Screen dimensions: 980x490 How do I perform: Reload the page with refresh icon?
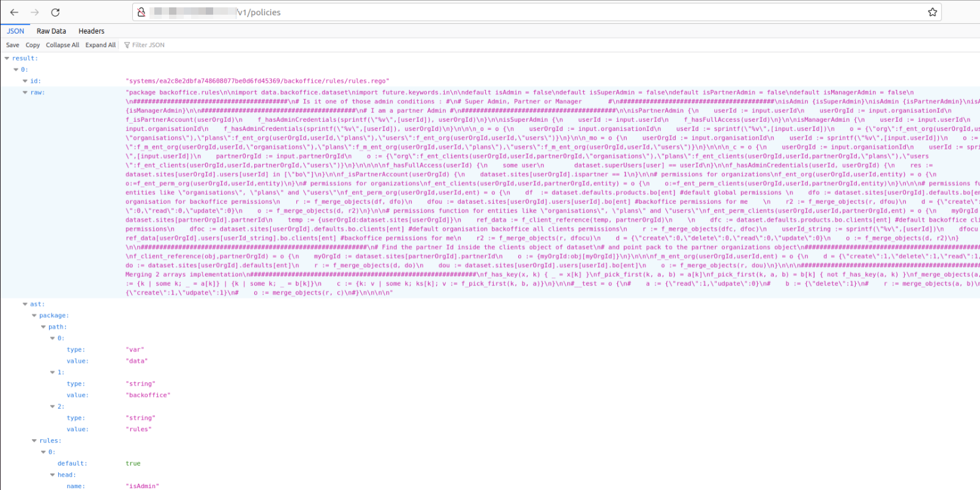point(55,12)
